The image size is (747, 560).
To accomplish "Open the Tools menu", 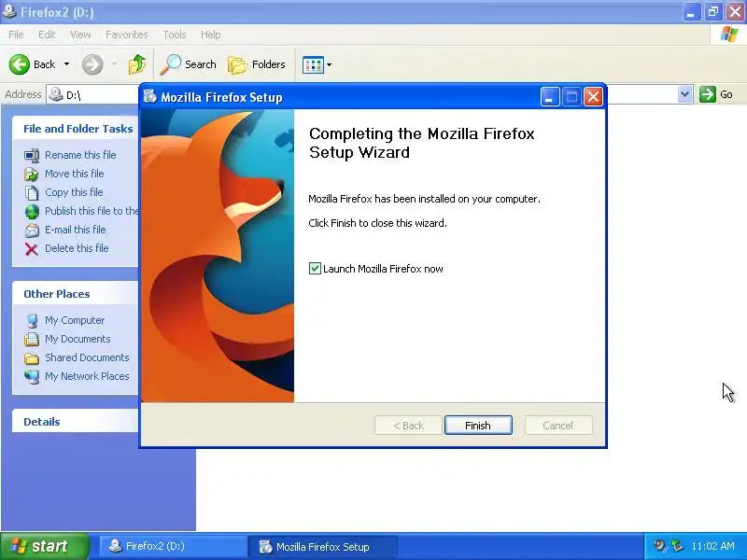I will [x=175, y=35].
